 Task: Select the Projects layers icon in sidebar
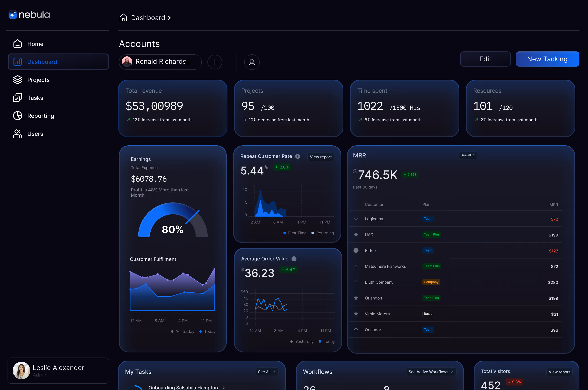tap(17, 80)
